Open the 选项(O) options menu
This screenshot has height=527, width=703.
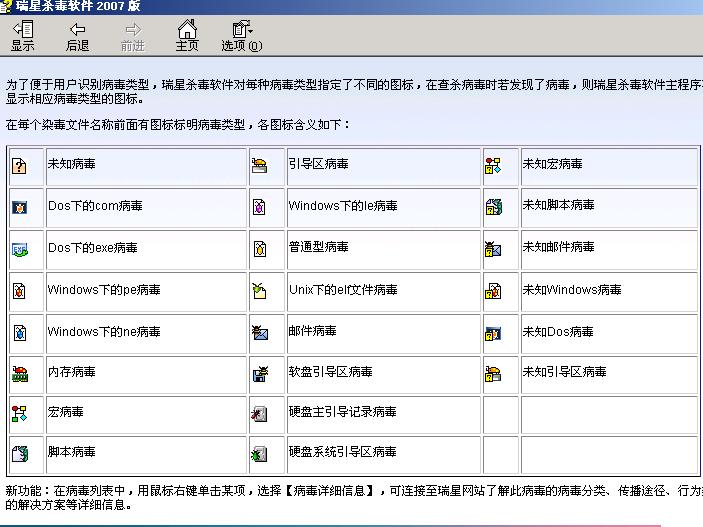tap(242, 36)
